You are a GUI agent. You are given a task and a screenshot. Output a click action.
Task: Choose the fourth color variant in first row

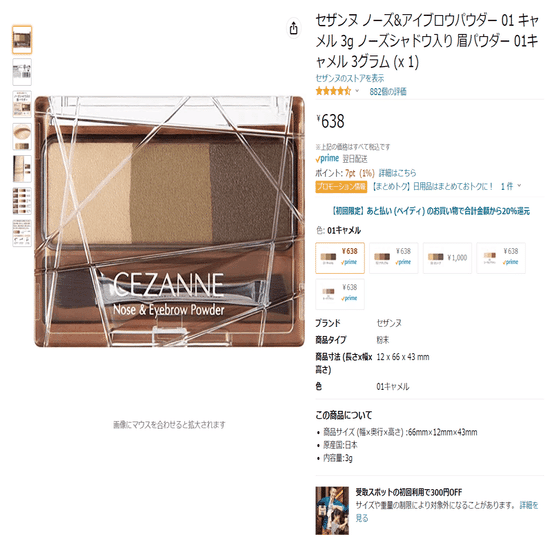501,258
